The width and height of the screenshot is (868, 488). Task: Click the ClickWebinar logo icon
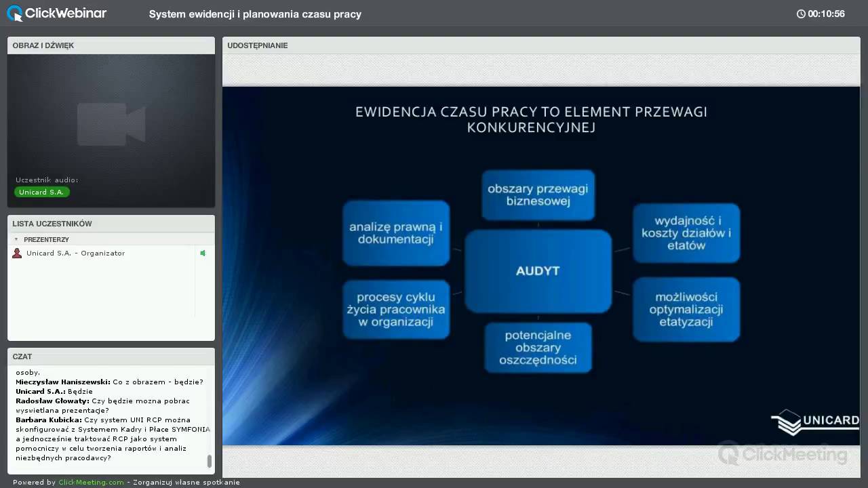(x=14, y=14)
